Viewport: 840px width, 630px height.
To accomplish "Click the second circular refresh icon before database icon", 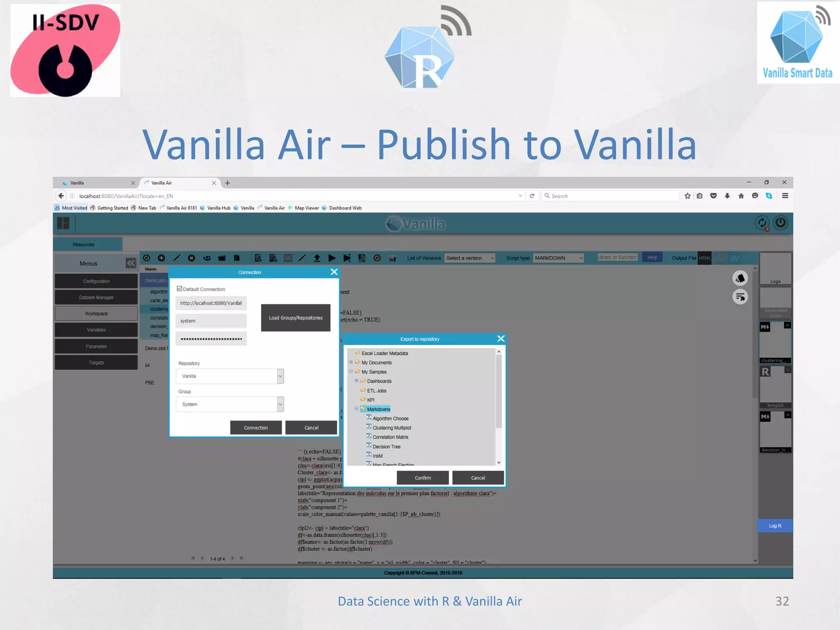I will [377, 258].
